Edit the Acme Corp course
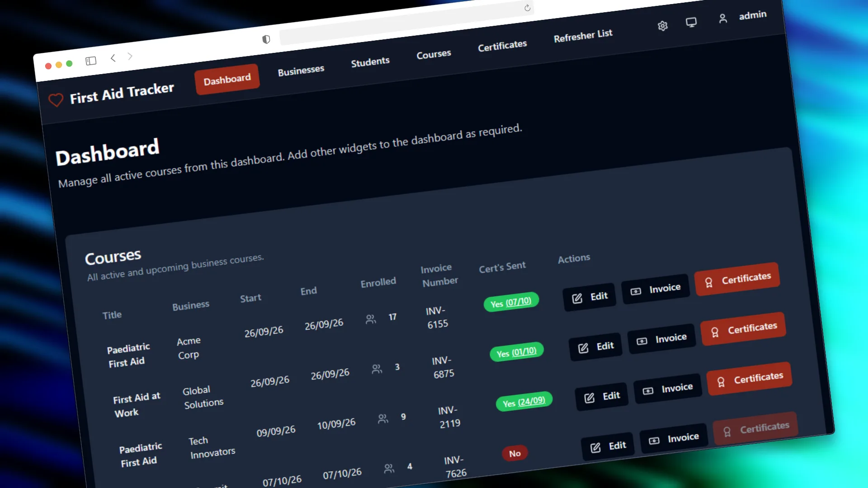This screenshot has height=488, width=868. click(590, 297)
